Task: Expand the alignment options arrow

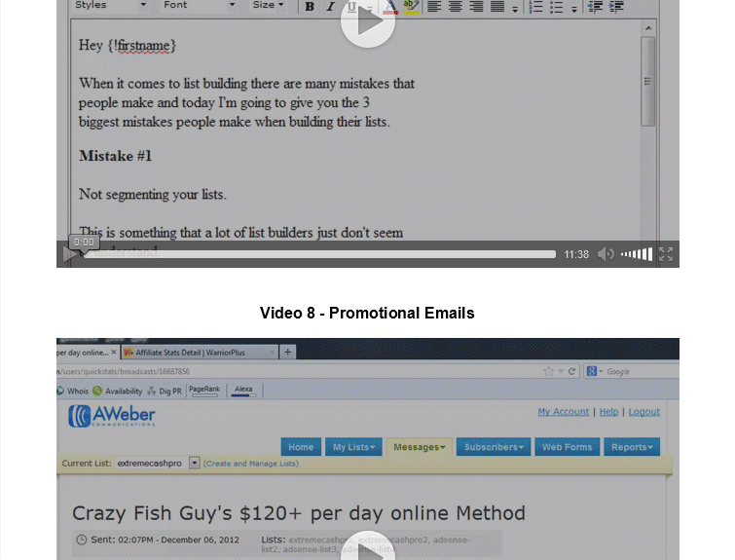Action: pyautogui.click(x=515, y=9)
